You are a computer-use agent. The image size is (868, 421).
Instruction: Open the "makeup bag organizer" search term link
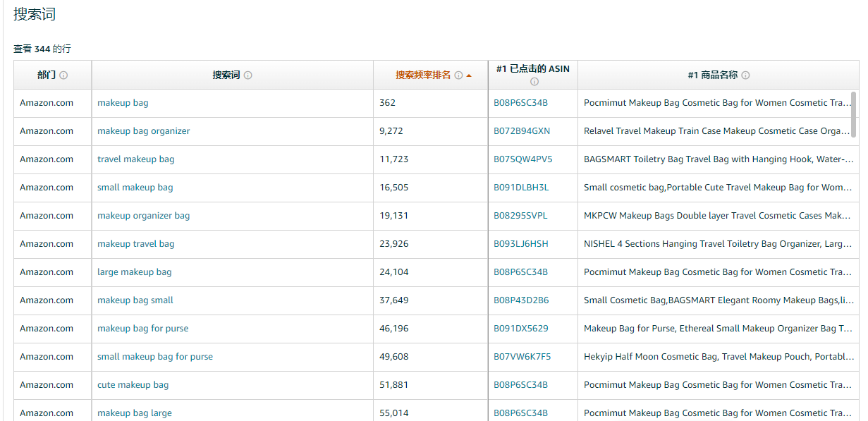(143, 131)
